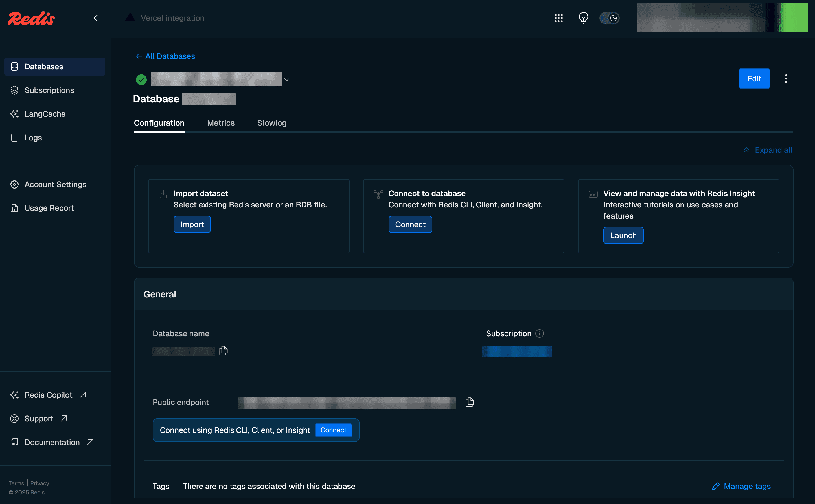Open the Slowlog tab
The width and height of the screenshot is (815, 504).
pos(271,123)
